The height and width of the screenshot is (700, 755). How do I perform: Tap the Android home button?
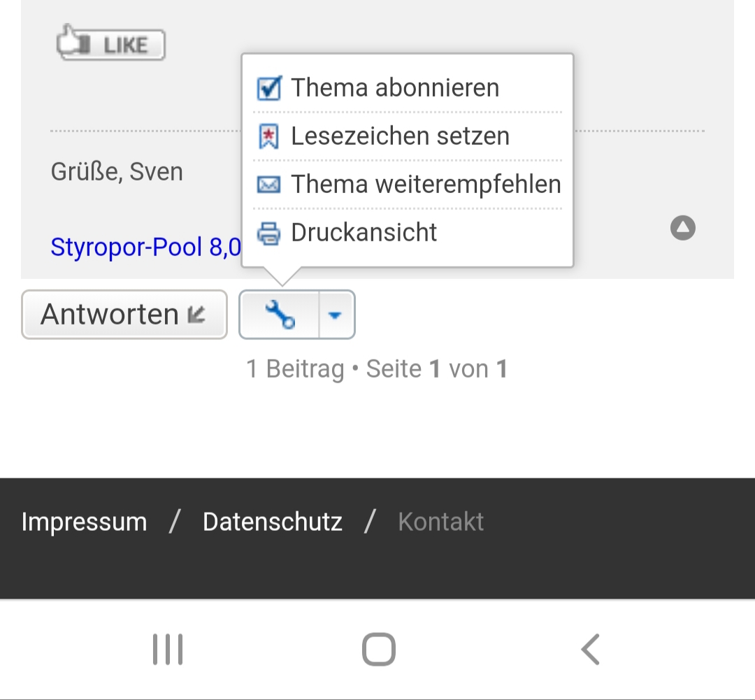[x=379, y=650]
